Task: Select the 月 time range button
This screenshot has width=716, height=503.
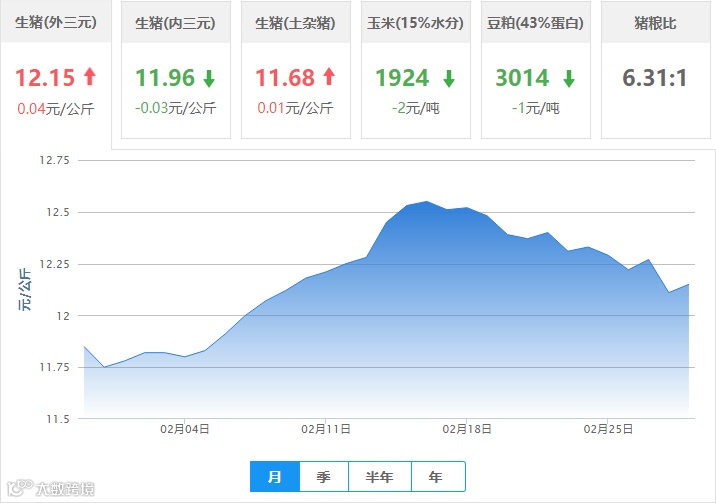Action: 275,477
